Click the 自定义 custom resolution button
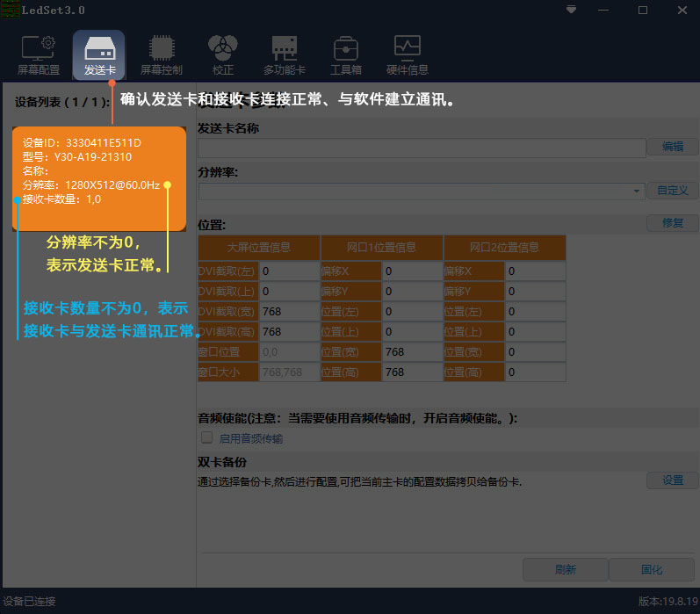 click(672, 191)
